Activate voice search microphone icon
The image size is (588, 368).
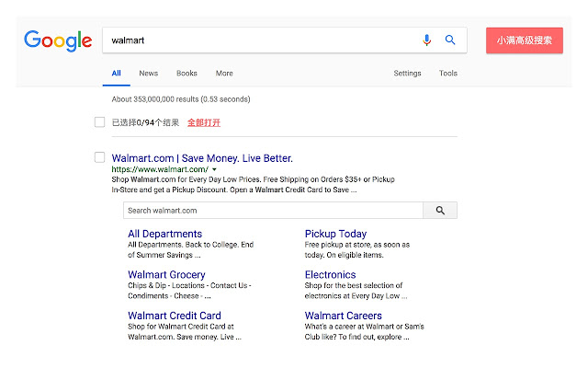point(426,40)
